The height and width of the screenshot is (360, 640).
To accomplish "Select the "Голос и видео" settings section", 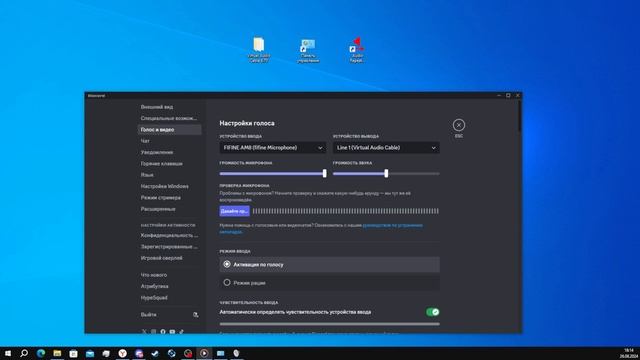I will point(169,130).
